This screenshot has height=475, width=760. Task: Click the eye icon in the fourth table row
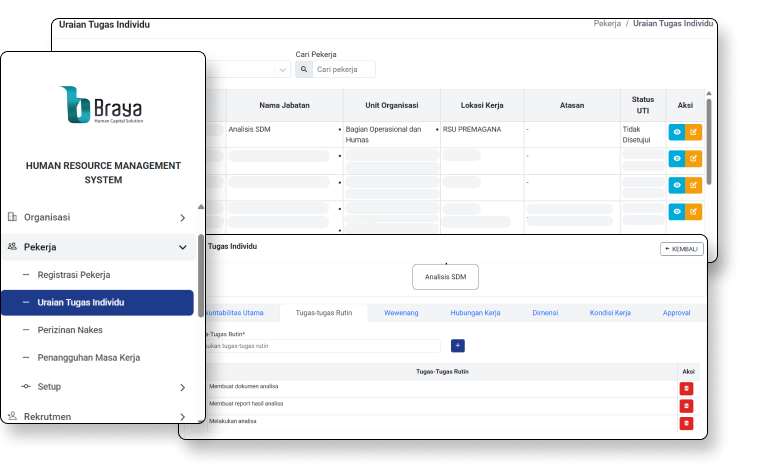[x=677, y=211]
